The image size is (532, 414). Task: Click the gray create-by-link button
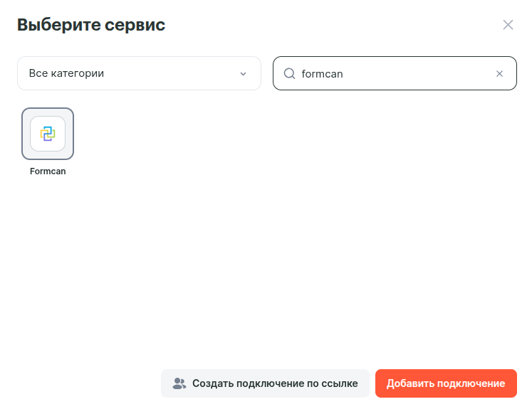(265, 383)
